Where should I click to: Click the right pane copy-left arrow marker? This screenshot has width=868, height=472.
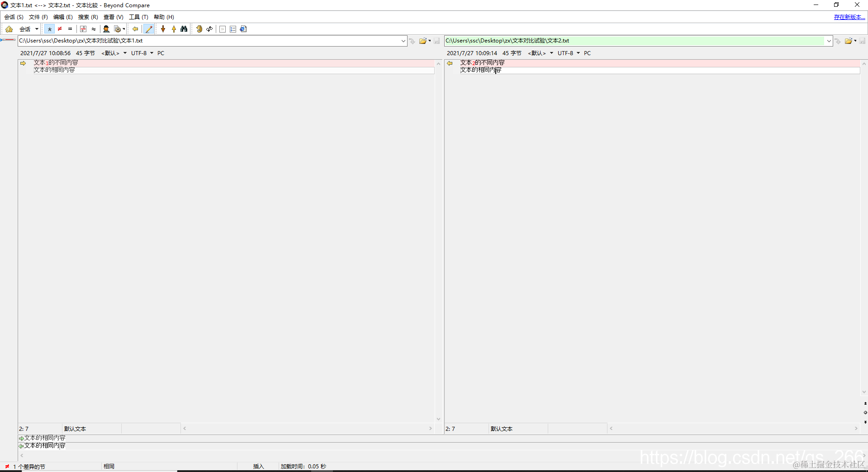point(450,63)
